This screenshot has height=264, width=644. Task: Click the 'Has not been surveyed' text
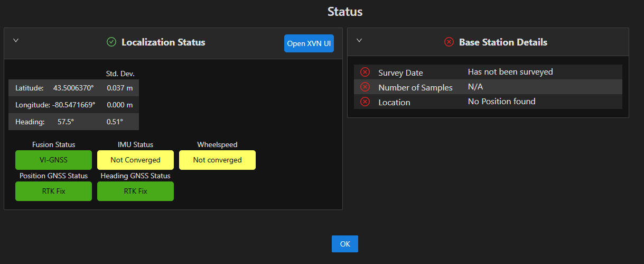tap(510, 71)
